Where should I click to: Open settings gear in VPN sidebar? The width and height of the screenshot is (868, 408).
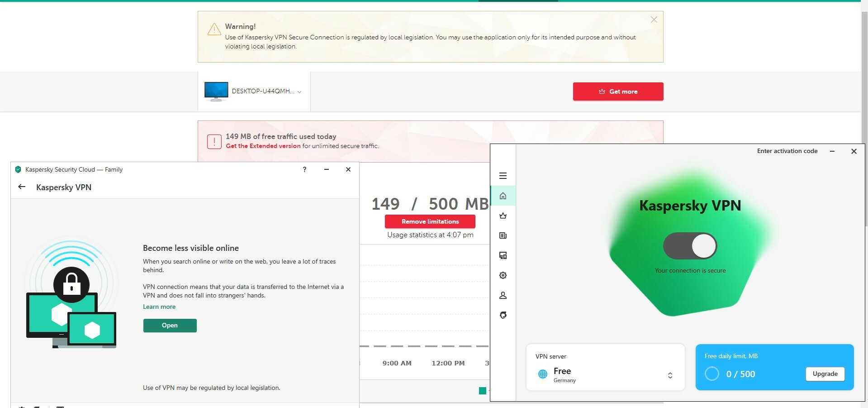(x=503, y=275)
